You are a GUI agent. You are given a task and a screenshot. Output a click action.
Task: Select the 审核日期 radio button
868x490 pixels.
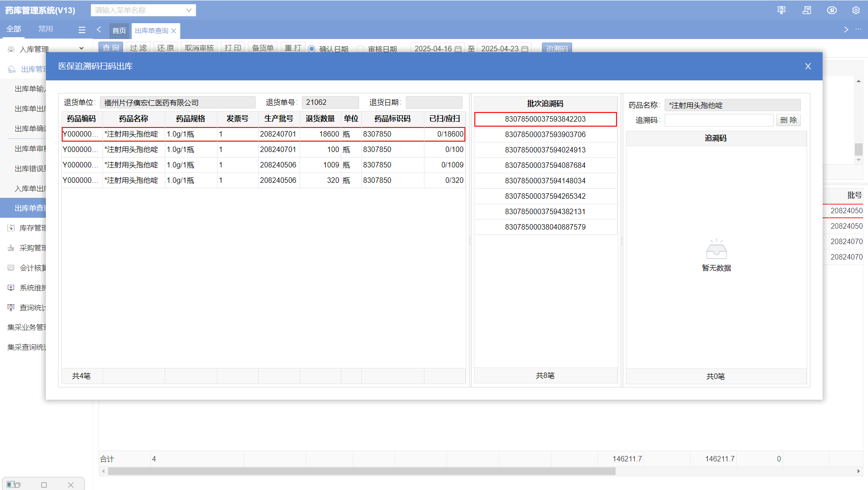pyautogui.click(x=360, y=49)
